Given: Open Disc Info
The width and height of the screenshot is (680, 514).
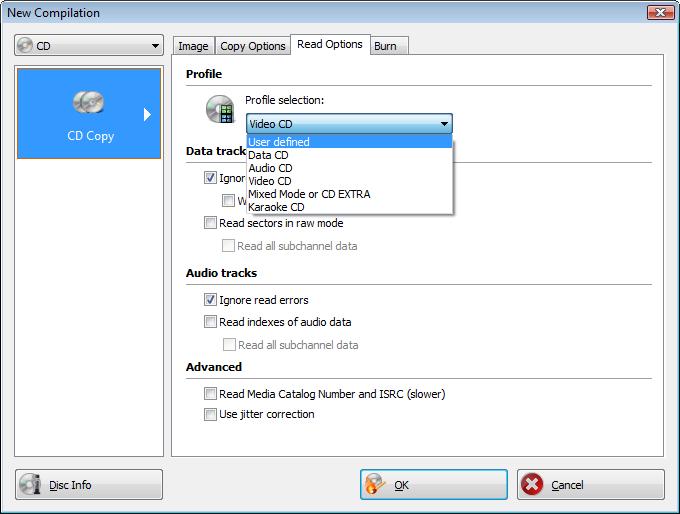Looking at the screenshot, I should click(89, 485).
